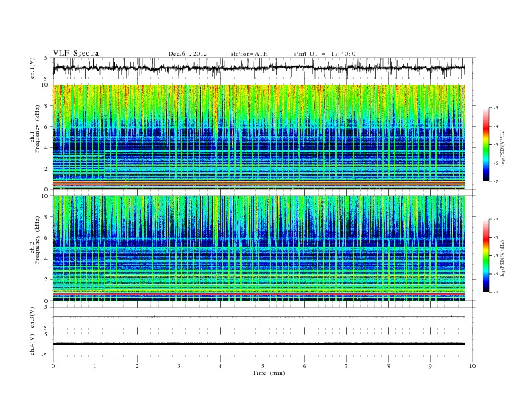Select the lower colorbar 'log(PSD)(V²/Hz)' label
This screenshot has height=411, width=532.
tap(502, 258)
